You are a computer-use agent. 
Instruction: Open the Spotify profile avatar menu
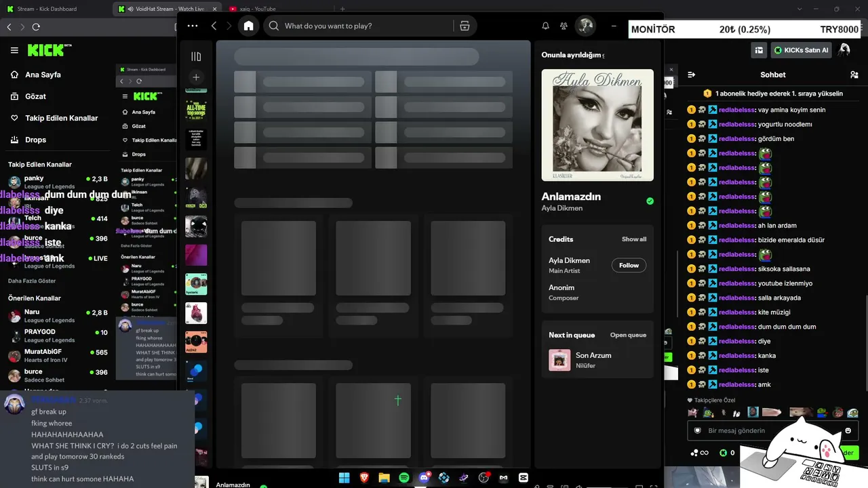(585, 26)
